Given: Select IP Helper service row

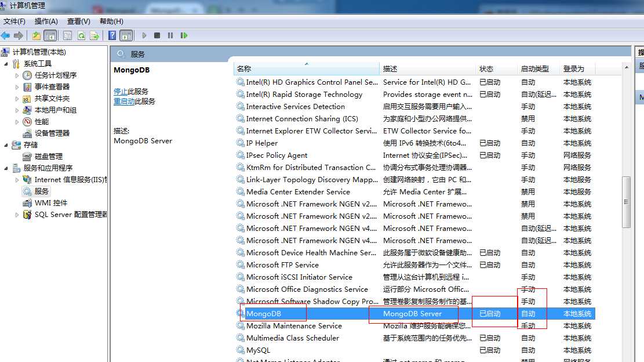Looking at the screenshot, I should coord(415,143).
